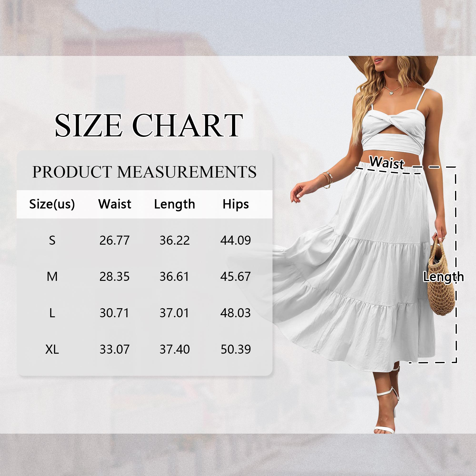This screenshot has height=476, width=476.
Task: Click the Waist label on the model
Action: tap(387, 163)
